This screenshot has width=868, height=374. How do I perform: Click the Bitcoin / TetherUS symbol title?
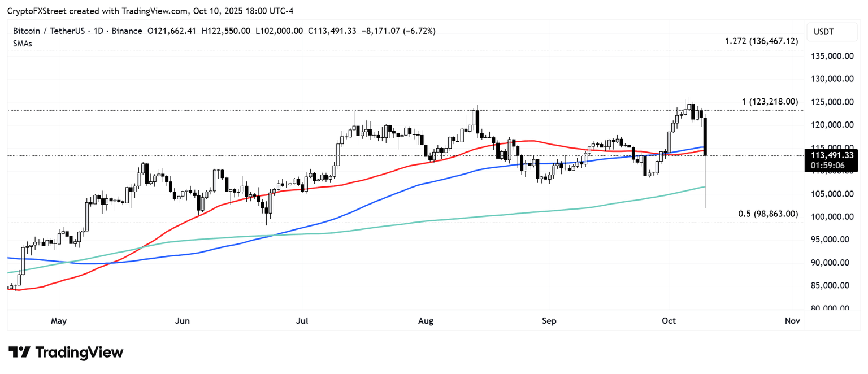[49, 31]
